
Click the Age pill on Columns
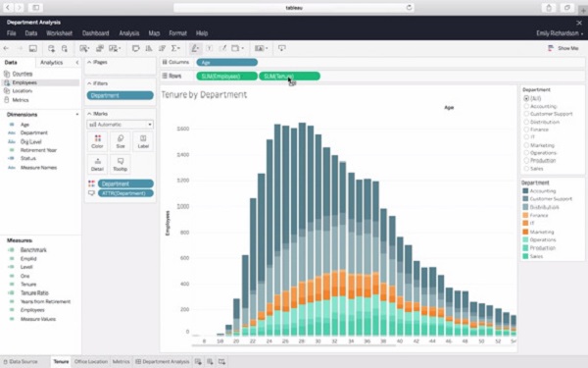coord(227,63)
